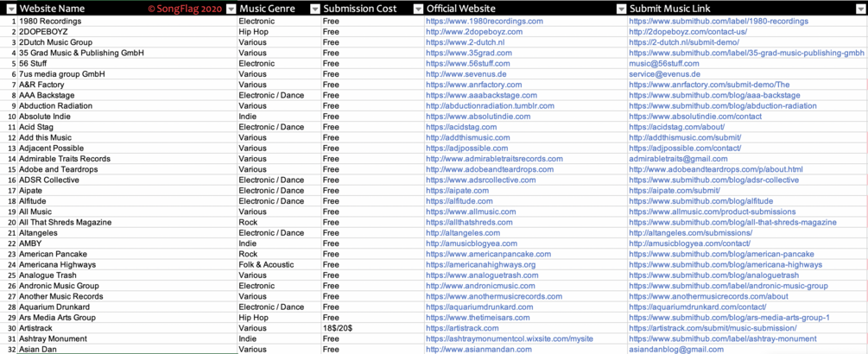The image size is (868, 354).
Task: Open the Official Website column filter dropdown
Action: tap(621, 9)
